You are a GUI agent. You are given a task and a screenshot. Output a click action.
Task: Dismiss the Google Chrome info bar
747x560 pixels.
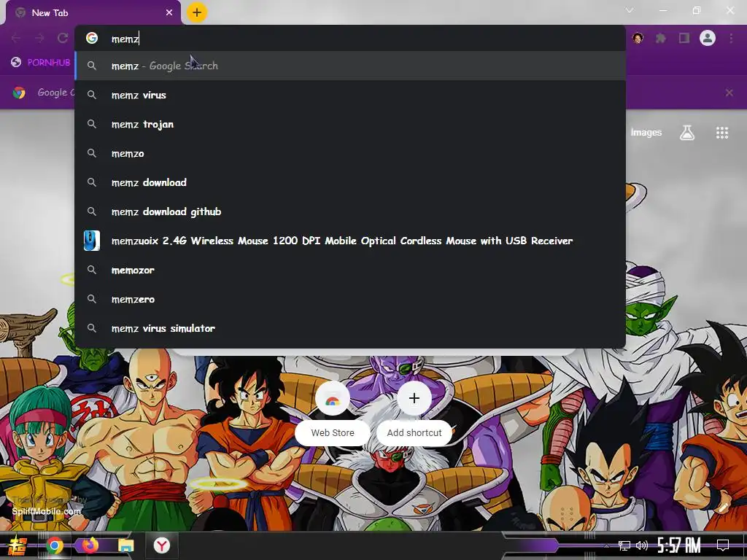click(x=729, y=93)
